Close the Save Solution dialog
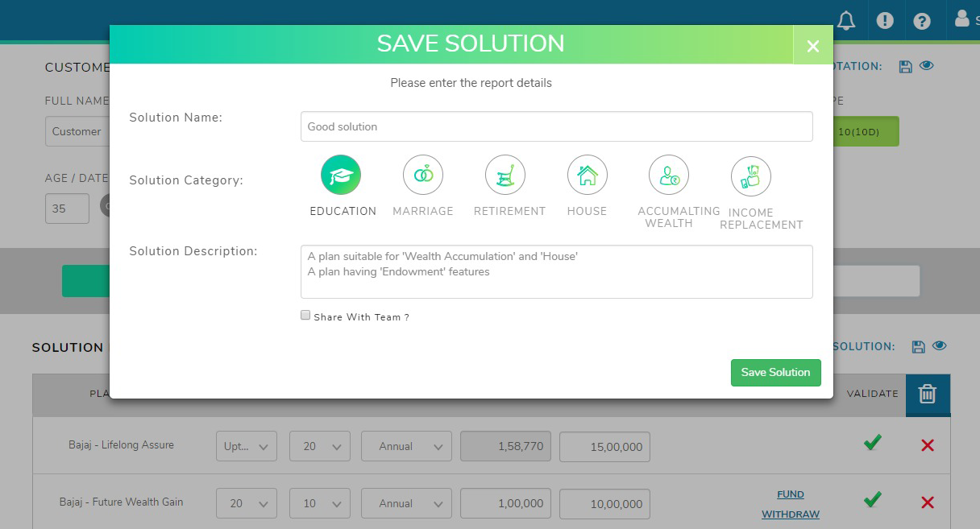 click(x=812, y=46)
